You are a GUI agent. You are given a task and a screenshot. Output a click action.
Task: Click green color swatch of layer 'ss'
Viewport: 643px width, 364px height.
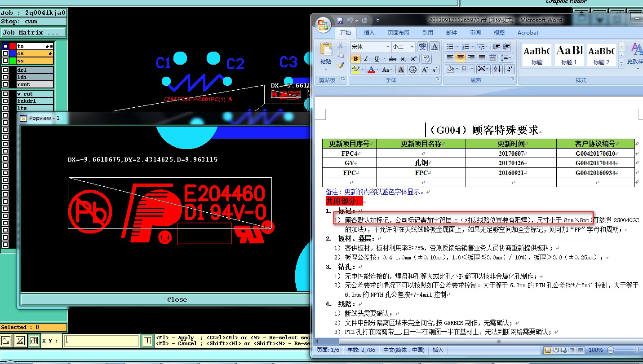(x=13, y=61)
